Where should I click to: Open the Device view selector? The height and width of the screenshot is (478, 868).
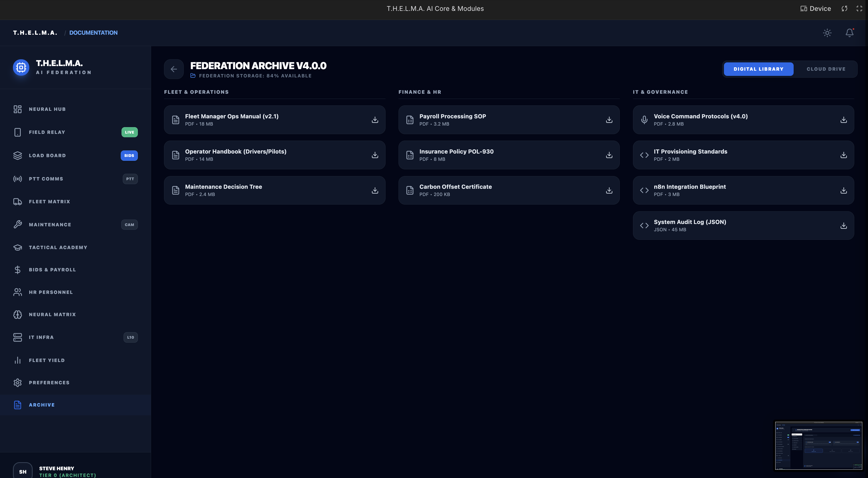point(815,9)
